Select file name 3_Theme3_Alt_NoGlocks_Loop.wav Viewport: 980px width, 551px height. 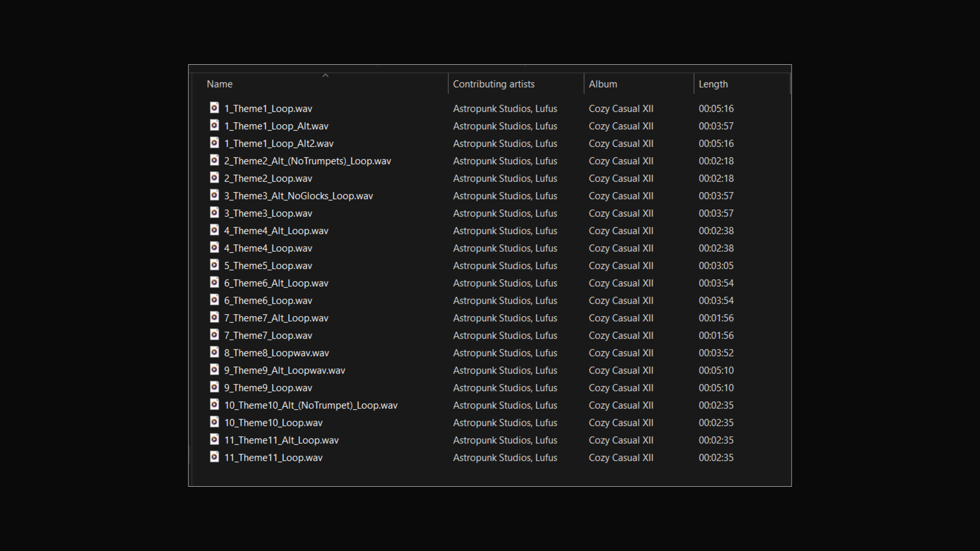pos(299,196)
